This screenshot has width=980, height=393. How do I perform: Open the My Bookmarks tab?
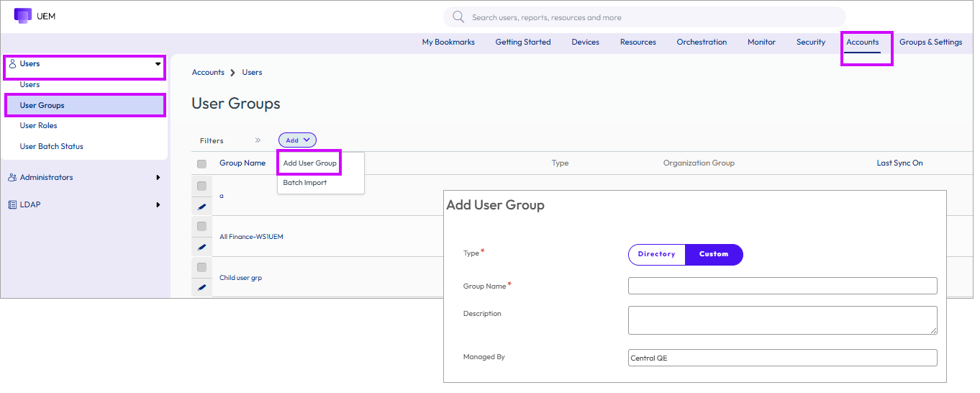click(x=448, y=42)
